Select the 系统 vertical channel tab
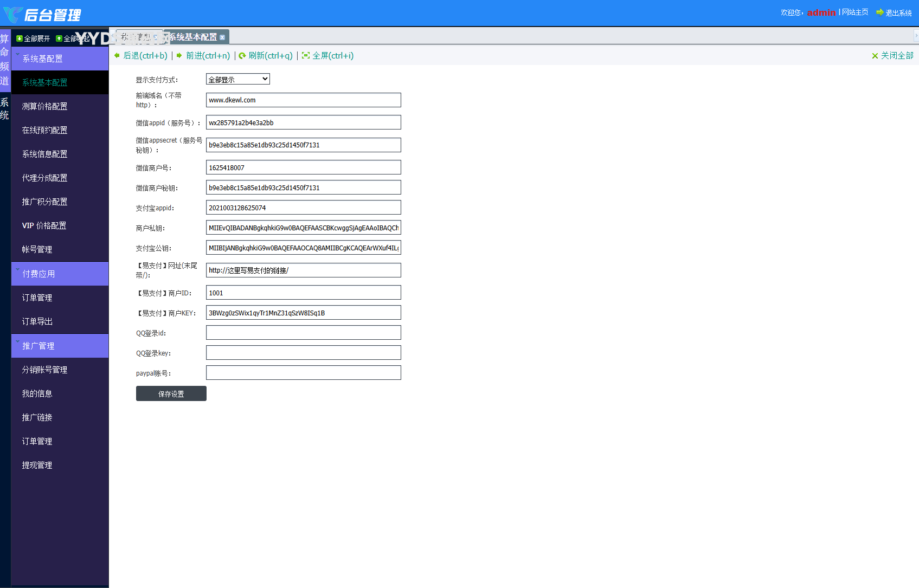The height and width of the screenshot is (588, 919). pyautogui.click(x=5, y=108)
